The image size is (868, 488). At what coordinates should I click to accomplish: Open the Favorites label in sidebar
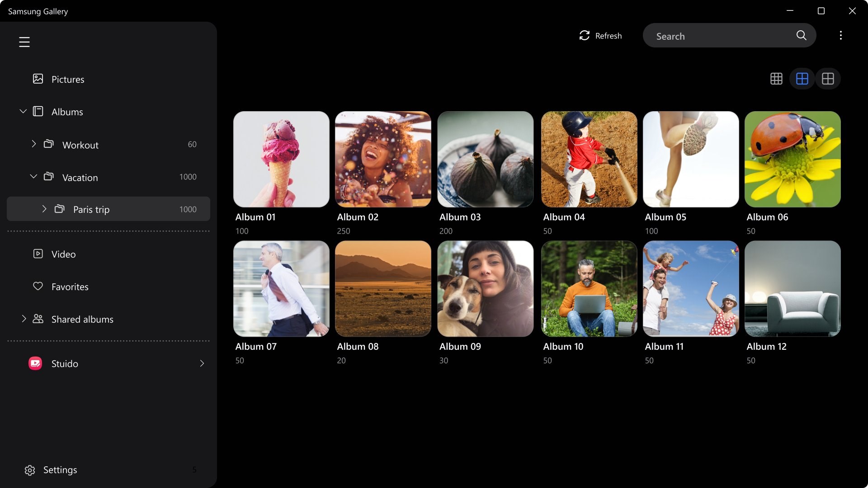pos(70,287)
